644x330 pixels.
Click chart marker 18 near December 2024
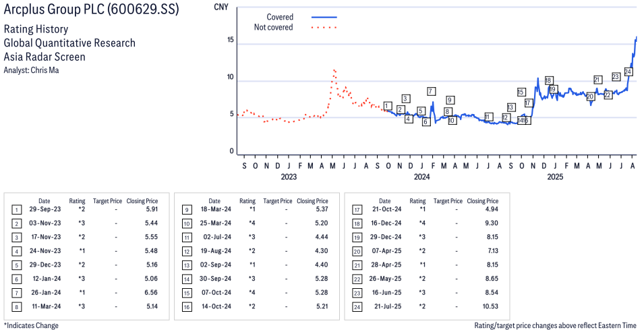[548, 80]
